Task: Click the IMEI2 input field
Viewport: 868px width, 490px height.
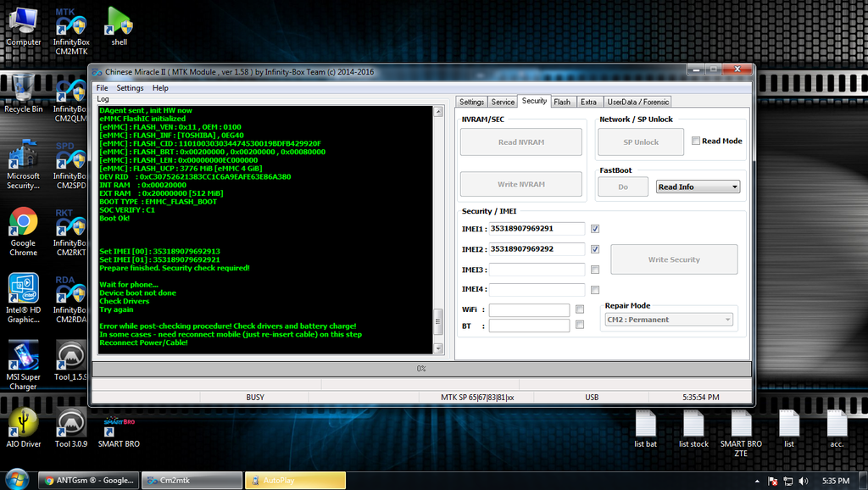Action: 537,249
